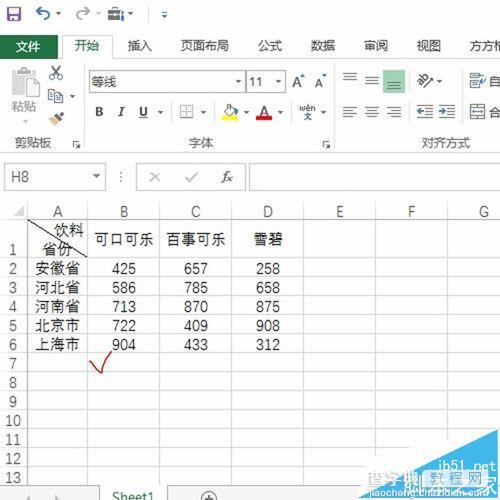Screen dimensions: 500x500
Task: Click the Borders icon
Action: click(186, 112)
